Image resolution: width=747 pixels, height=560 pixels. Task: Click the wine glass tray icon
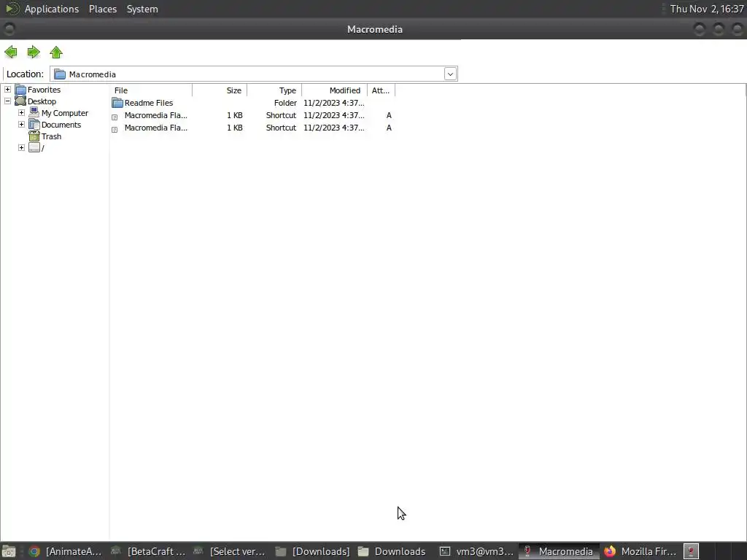click(692, 551)
